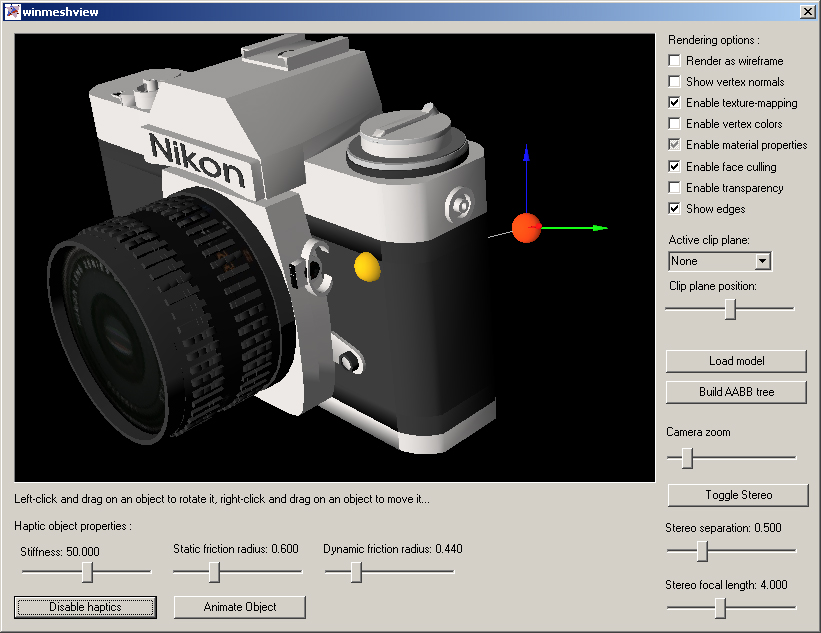Click Build AABB tree button
This screenshot has width=821, height=633.
tap(736, 392)
